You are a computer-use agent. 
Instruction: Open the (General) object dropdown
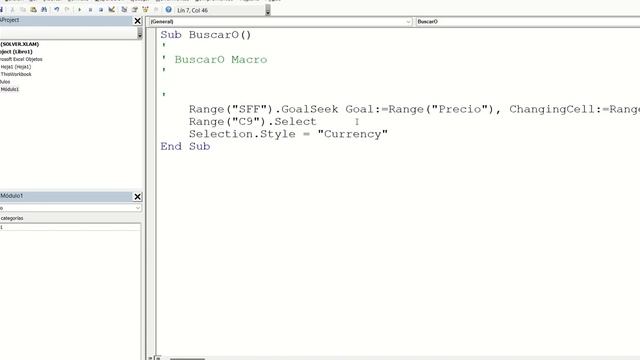[x=280, y=22]
